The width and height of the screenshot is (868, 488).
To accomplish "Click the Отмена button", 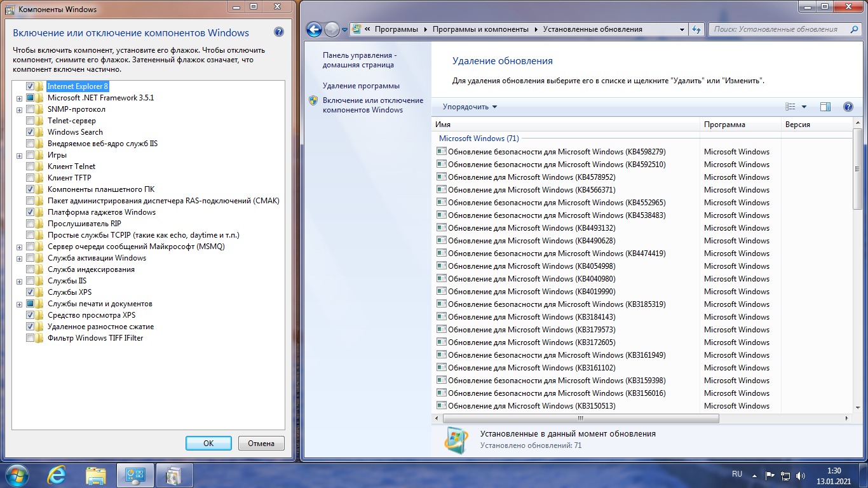I will [261, 444].
